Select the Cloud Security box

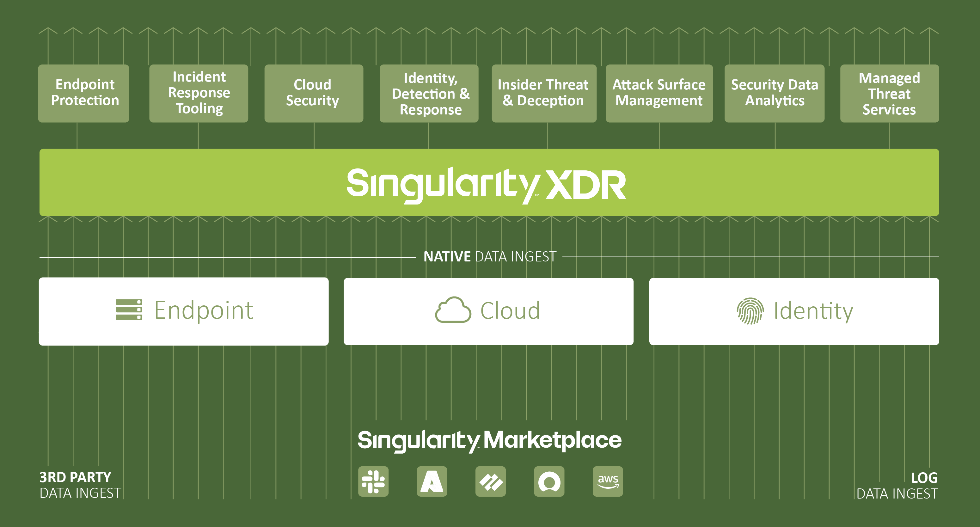(314, 93)
